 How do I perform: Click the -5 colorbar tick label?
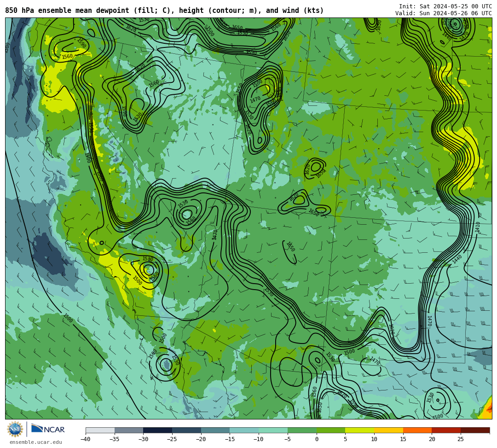(x=288, y=439)
